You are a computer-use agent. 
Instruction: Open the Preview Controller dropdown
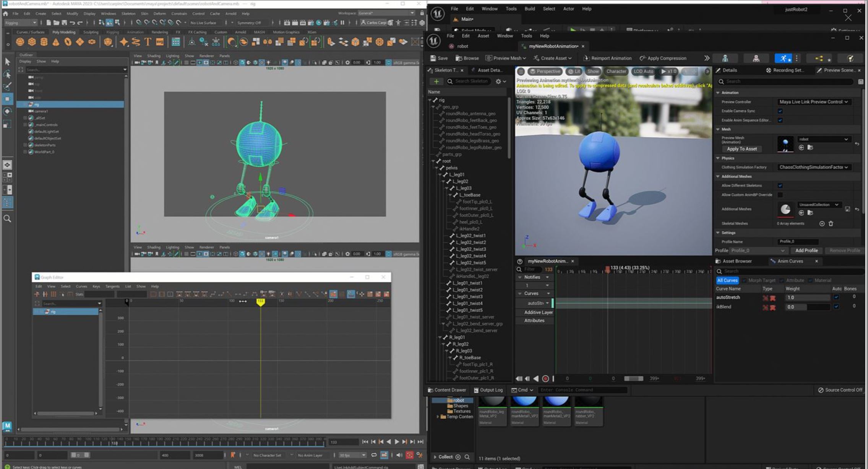813,102
